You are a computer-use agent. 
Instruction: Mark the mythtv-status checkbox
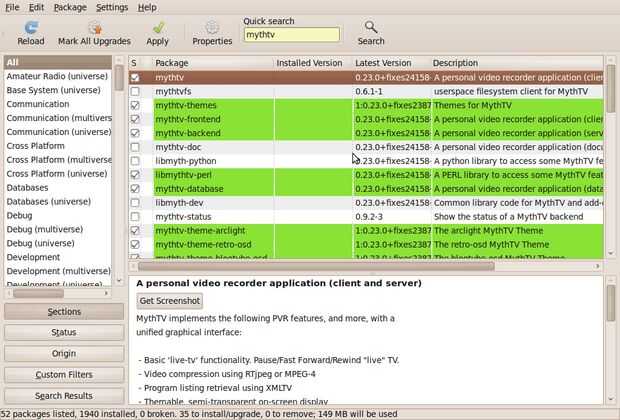click(x=135, y=217)
